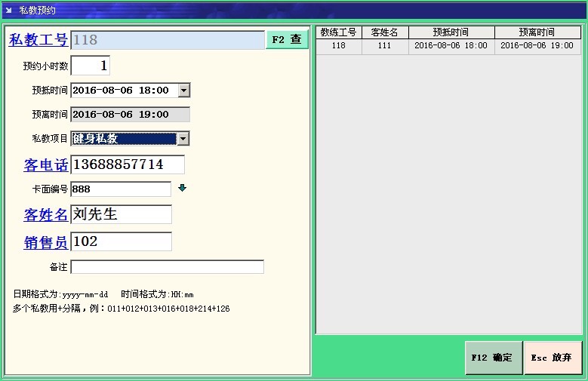Sort by 预抵时间 column header
This screenshot has width=588, height=381.
451,32
